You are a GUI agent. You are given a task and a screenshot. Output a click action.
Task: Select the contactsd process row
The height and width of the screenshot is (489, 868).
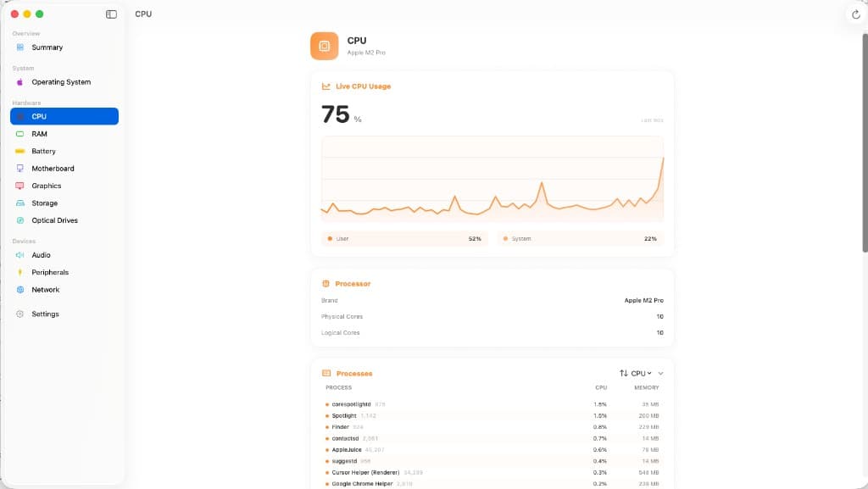tap(492, 439)
